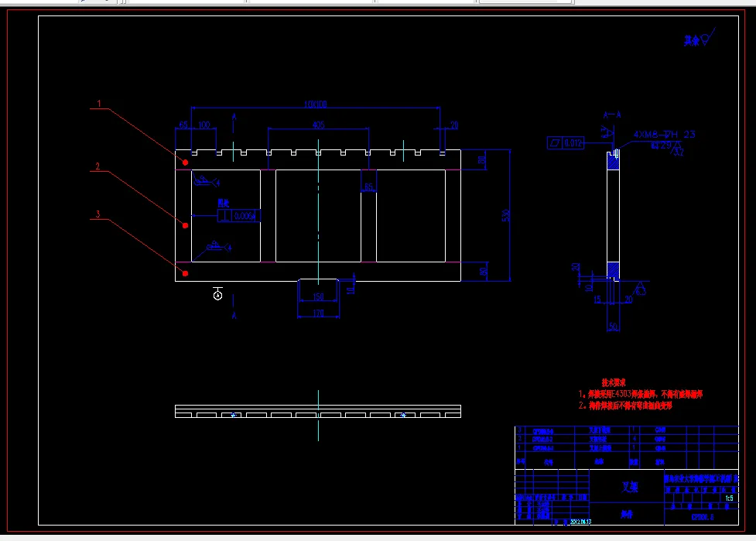
Task: Click the 其余 surface finish symbol at the top-right corner
Action: (699, 38)
